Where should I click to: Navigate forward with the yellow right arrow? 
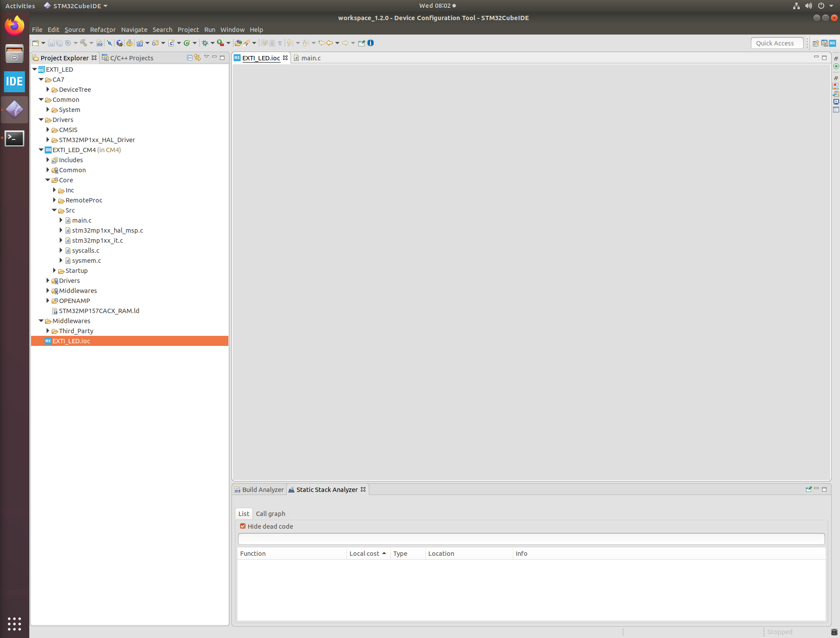(345, 43)
